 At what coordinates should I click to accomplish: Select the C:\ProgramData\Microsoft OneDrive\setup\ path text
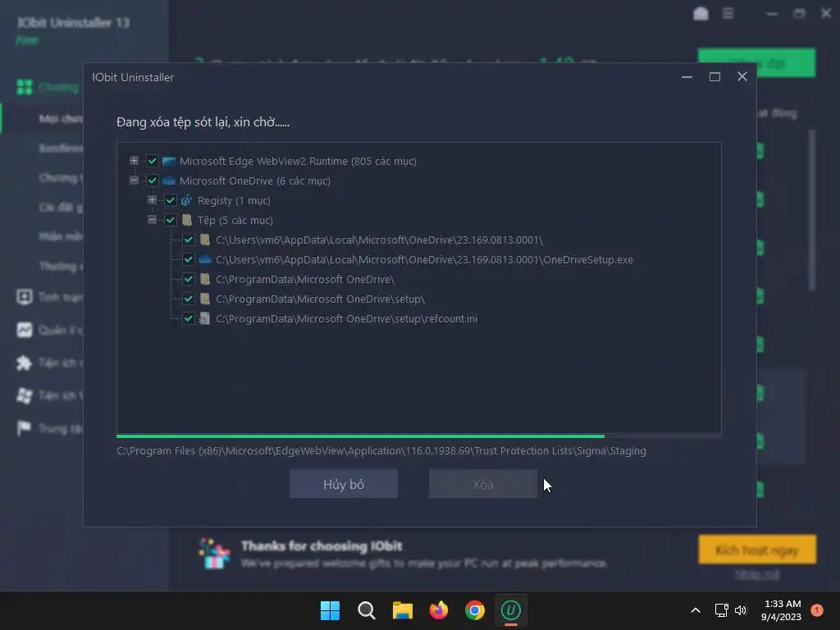click(x=321, y=299)
